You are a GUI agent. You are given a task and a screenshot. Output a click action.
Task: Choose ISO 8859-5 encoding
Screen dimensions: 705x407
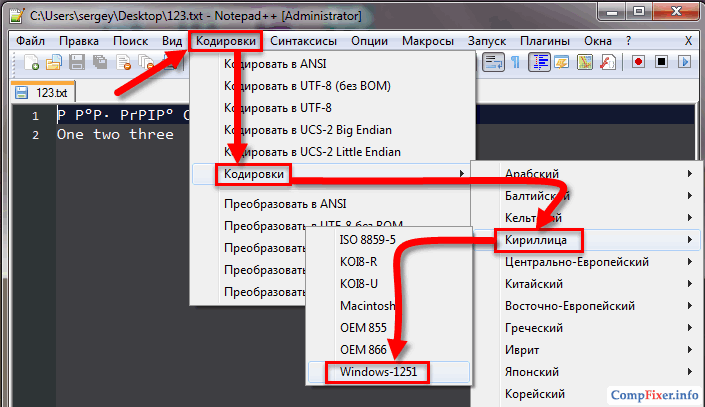(x=389, y=240)
